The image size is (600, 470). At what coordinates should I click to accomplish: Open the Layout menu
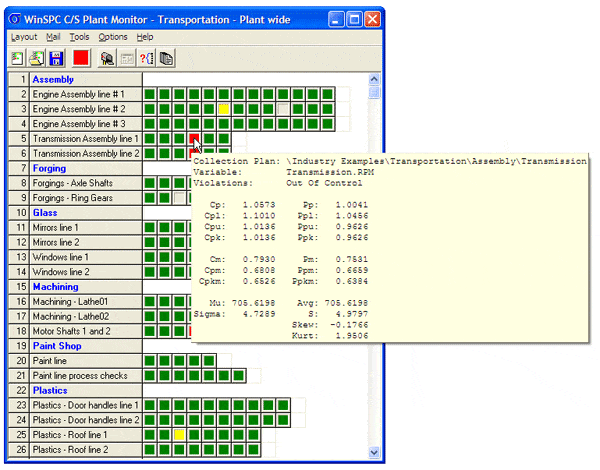pyautogui.click(x=23, y=37)
